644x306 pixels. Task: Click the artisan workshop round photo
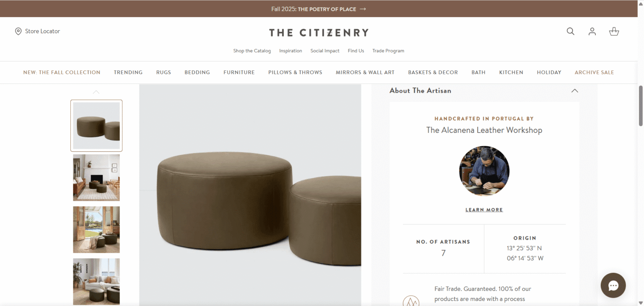tap(484, 171)
